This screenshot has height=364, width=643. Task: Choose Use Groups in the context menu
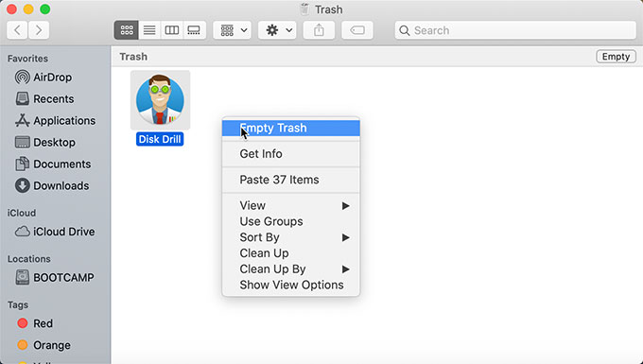(x=290, y=221)
